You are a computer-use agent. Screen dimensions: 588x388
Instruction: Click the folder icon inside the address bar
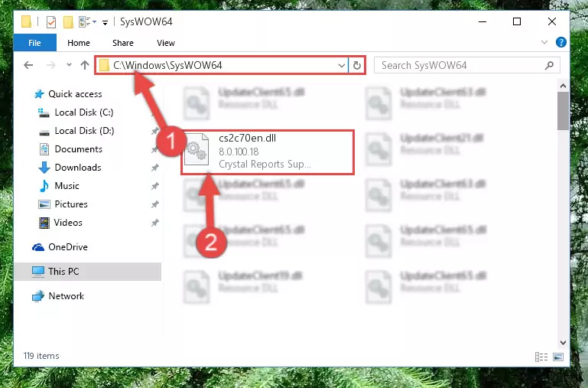(x=104, y=66)
